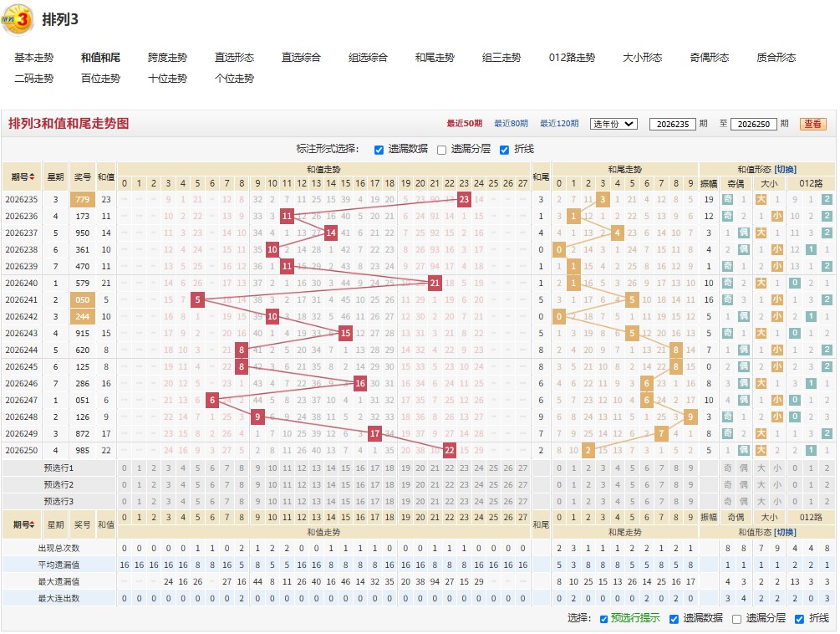Screen dimensions: 840x634
Task: Click top 和尾走势 column header
Action: (x=624, y=169)
